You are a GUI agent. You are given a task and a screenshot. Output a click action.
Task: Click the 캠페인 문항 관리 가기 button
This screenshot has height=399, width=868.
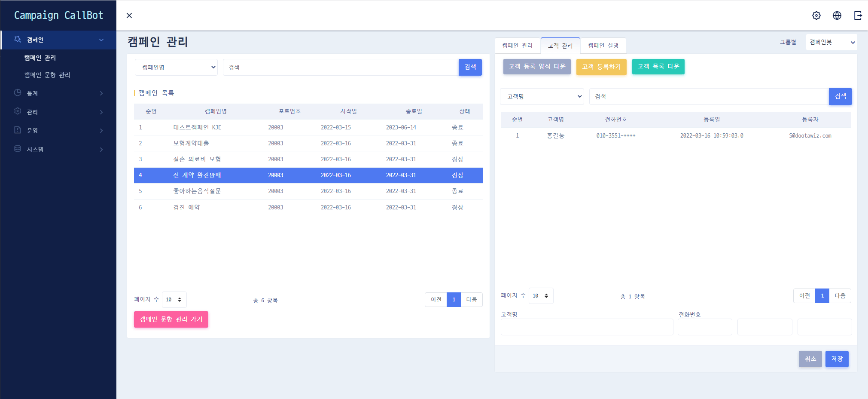point(171,319)
